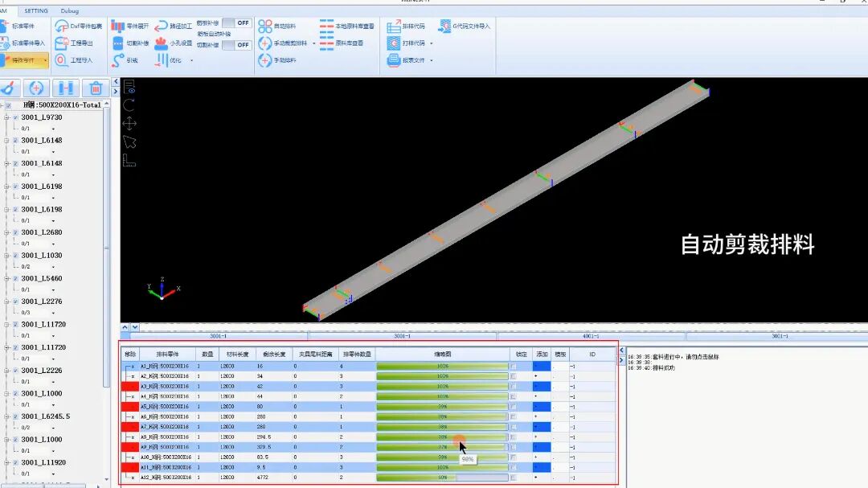Viewport: 868px width, 488px height.
Task: Click the rotate view icon in viewport
Action: [129, 105]
